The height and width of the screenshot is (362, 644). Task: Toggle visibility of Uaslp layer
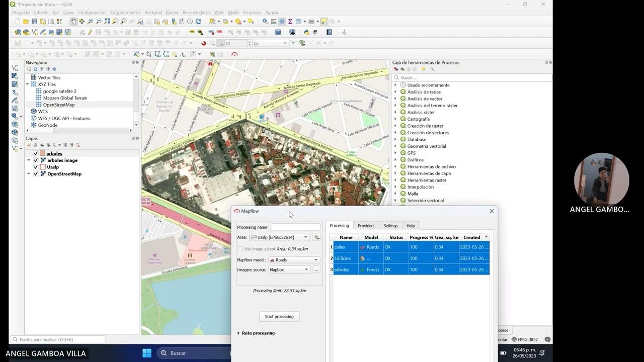[36, 167]
